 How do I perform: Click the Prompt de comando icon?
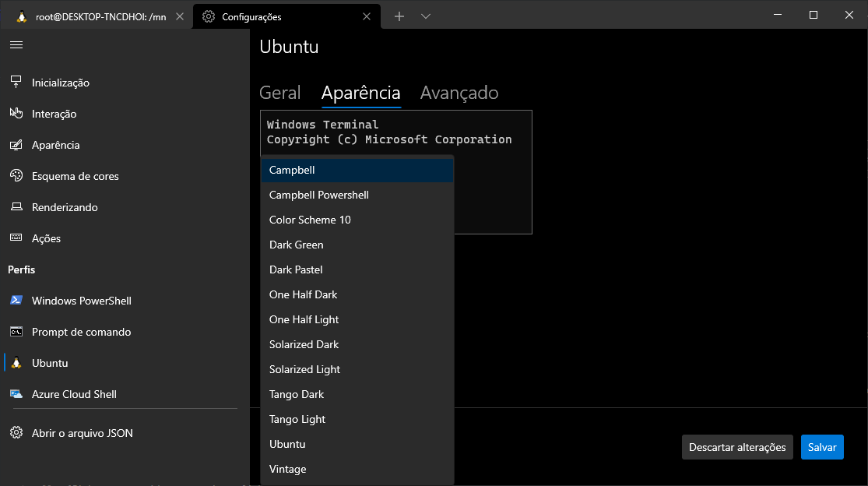click(x=16, y=332)
